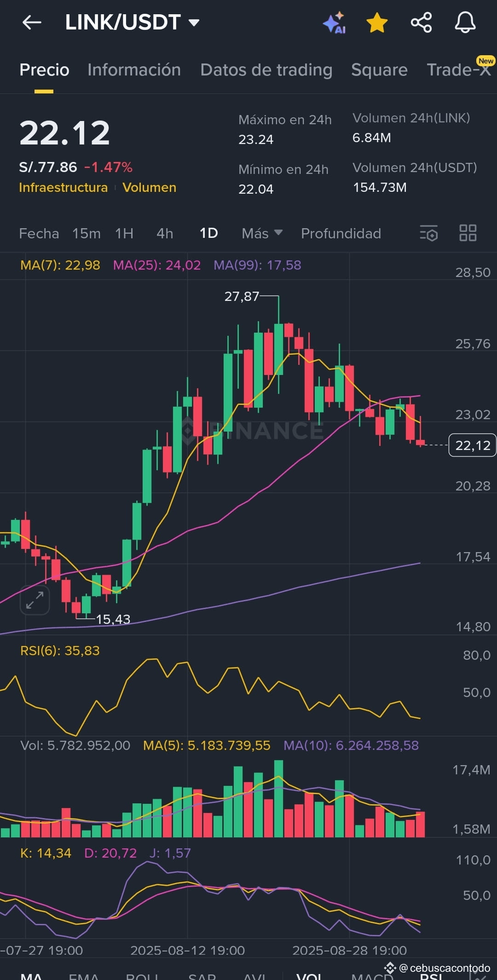497x980 pixels.
Task: Select the 1H timeframe
Action: click(x=124, y=233)
